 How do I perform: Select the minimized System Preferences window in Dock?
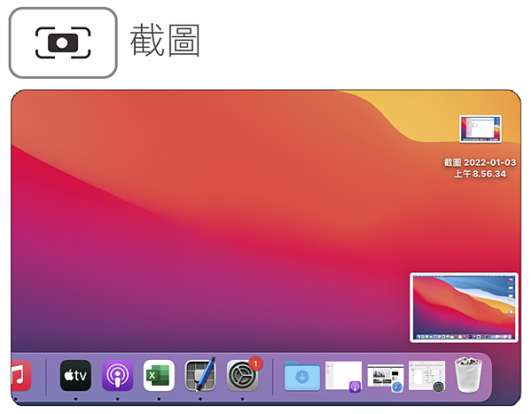pyautogui.click(x=426, y=376)
